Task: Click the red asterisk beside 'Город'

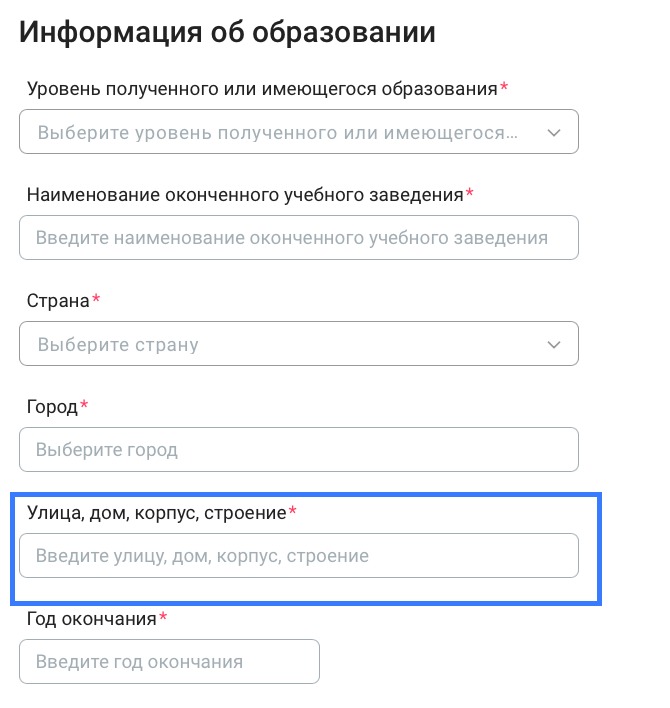Action: point(84,405)
